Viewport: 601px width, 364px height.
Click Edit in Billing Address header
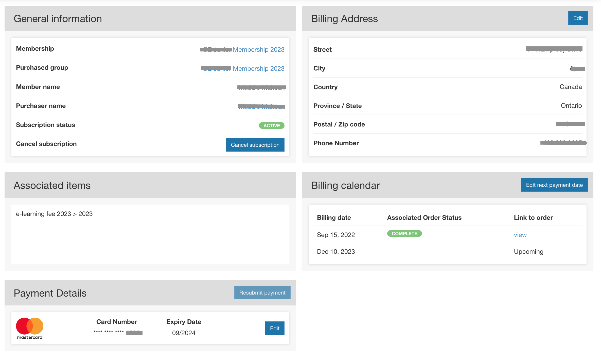tap(578, 18)
